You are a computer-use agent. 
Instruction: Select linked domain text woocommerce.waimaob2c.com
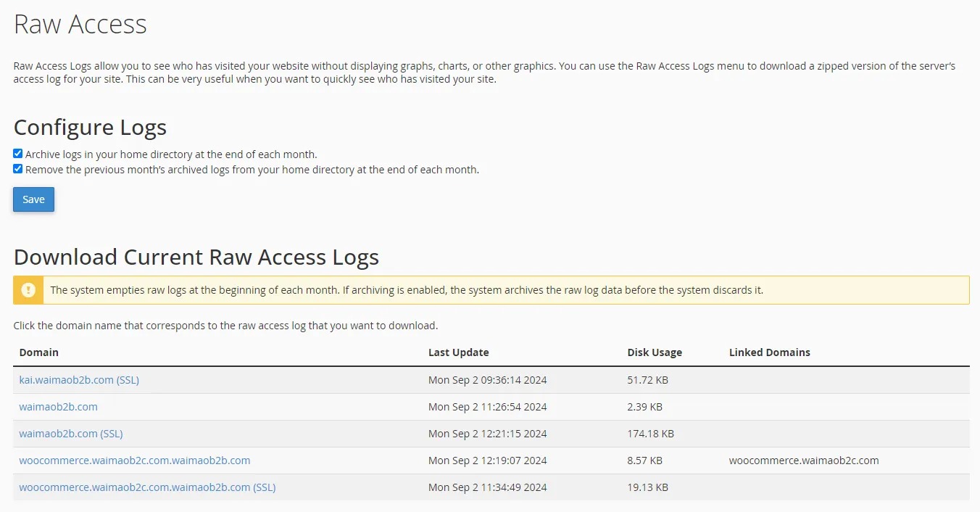[x=803, y=460]
